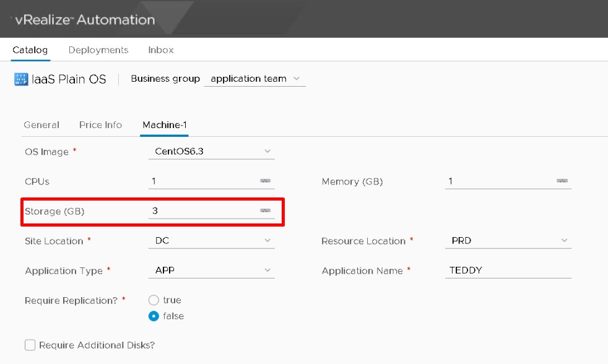Select the true replication radio button
This screenshot has width=608, height=364.
click(154, 300)
